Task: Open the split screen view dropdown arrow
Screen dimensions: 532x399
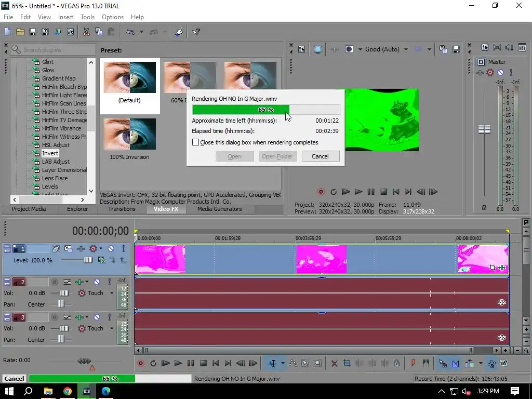Action: [x=360, y=49]
